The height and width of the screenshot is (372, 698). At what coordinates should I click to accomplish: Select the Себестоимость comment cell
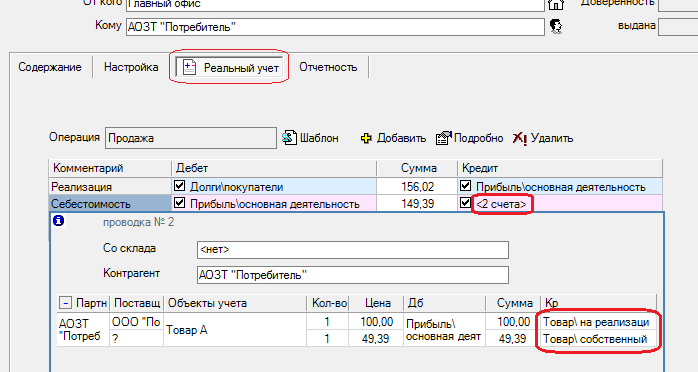pyautogui.click(x=110, y=204)
